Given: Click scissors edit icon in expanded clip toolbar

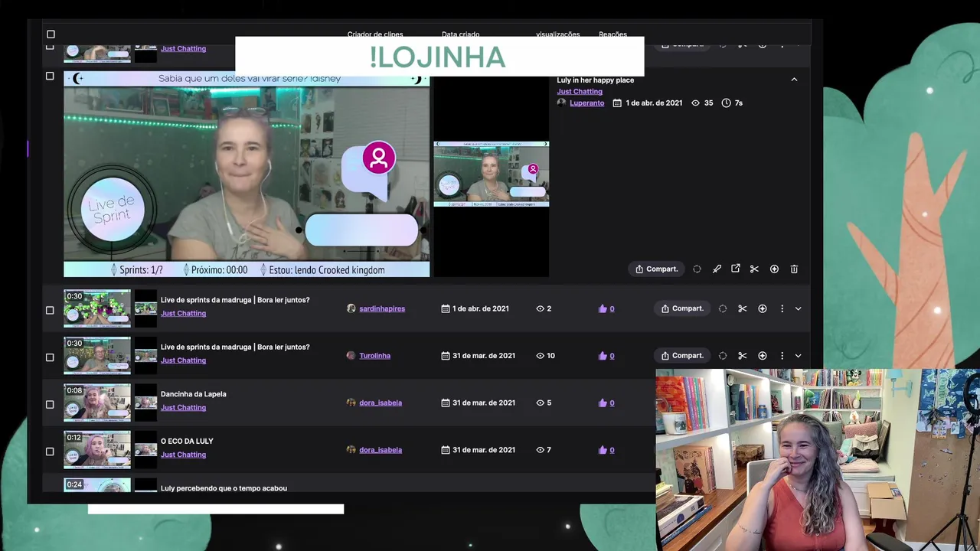Looking at the screenshot, I should 754,269.
